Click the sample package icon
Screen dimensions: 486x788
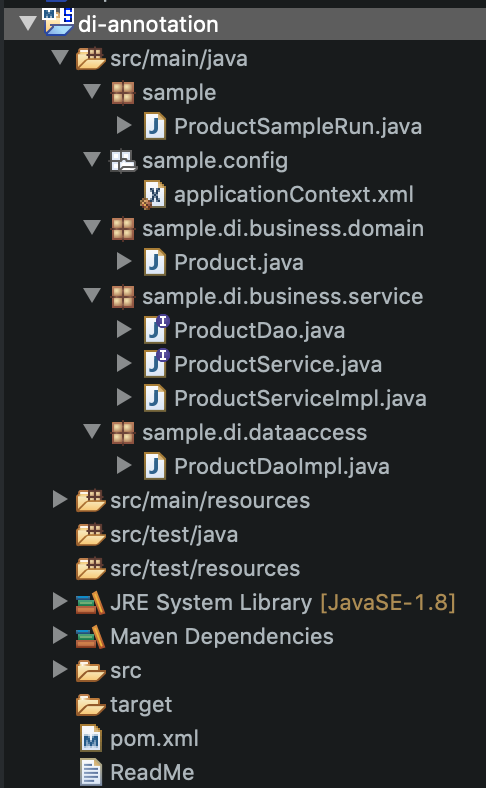click(123, 93)
